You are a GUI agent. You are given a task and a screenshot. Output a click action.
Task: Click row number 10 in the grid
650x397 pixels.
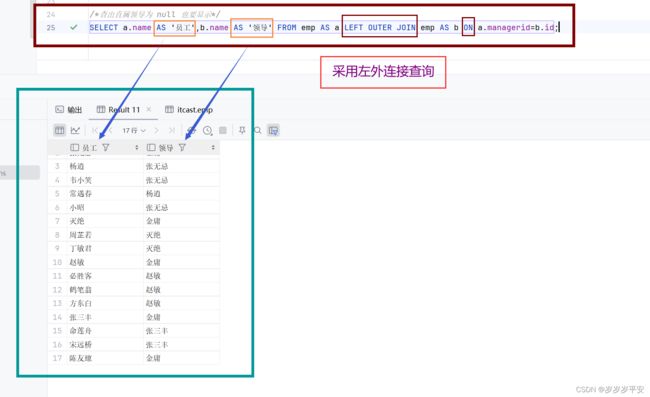[57, 262]
